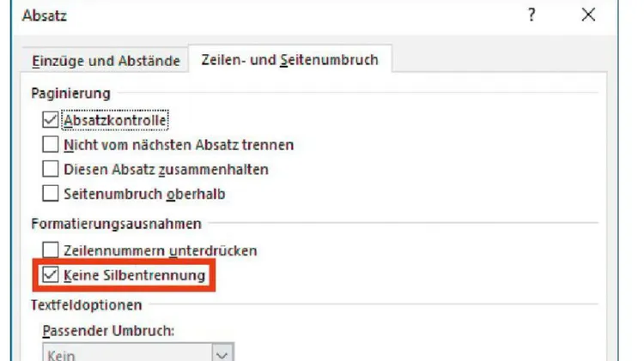This screenshot has width=644, height=361.
Task: Uncheck the Absatzkontrolle checkbox
Action: (50, 120)
